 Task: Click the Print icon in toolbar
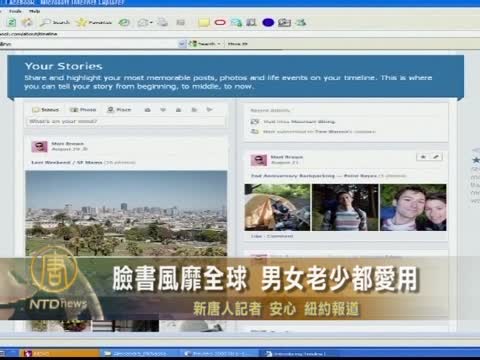163,23
